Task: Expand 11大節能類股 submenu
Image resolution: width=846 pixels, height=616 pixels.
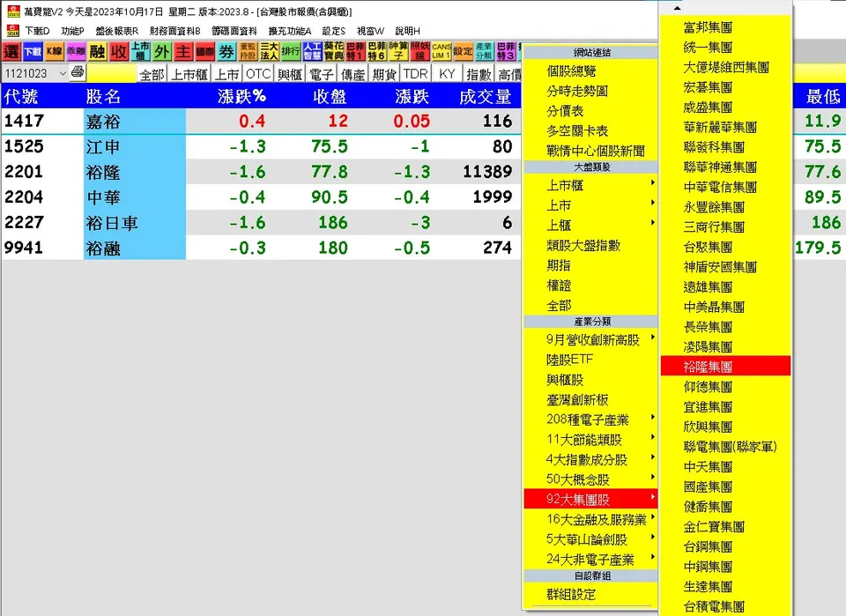Action: point(590,440)
